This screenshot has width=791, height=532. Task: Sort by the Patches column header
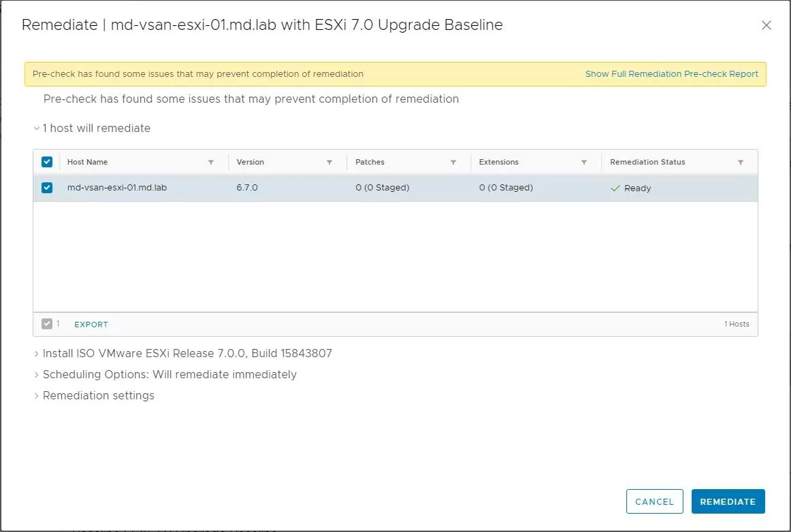pos(370,162)
